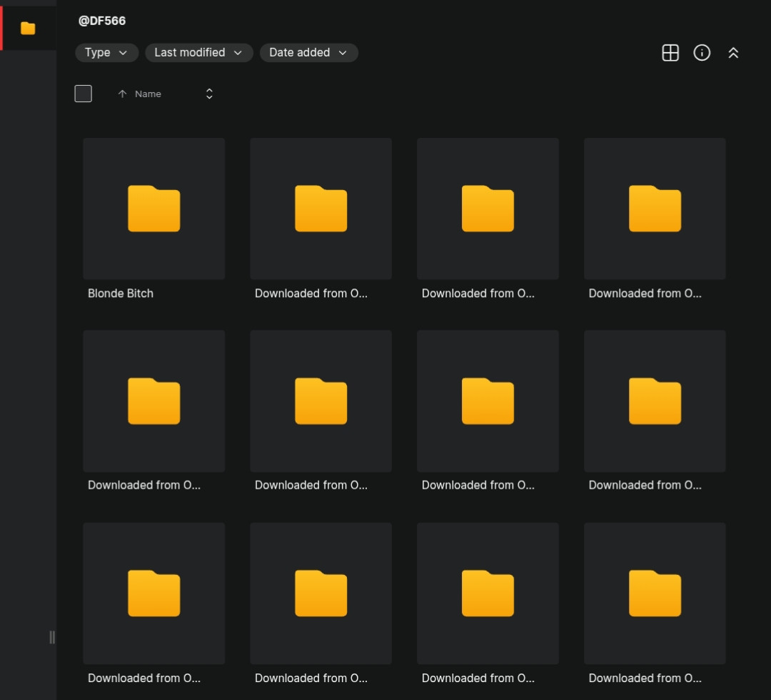Image resolution: width=771 pixels, height=700 pixels.
Task: Open the Date added filter dropdown
Action: point(308,53)
